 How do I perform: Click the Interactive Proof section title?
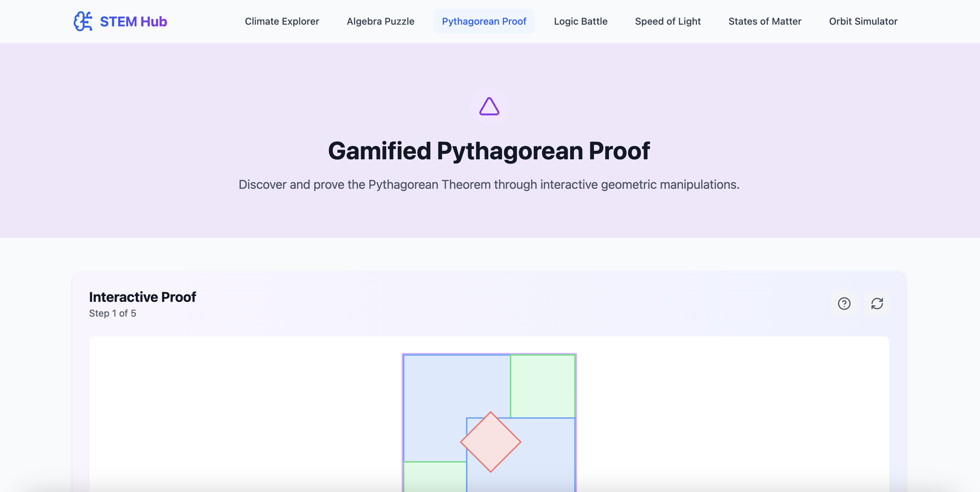(142, 297)
